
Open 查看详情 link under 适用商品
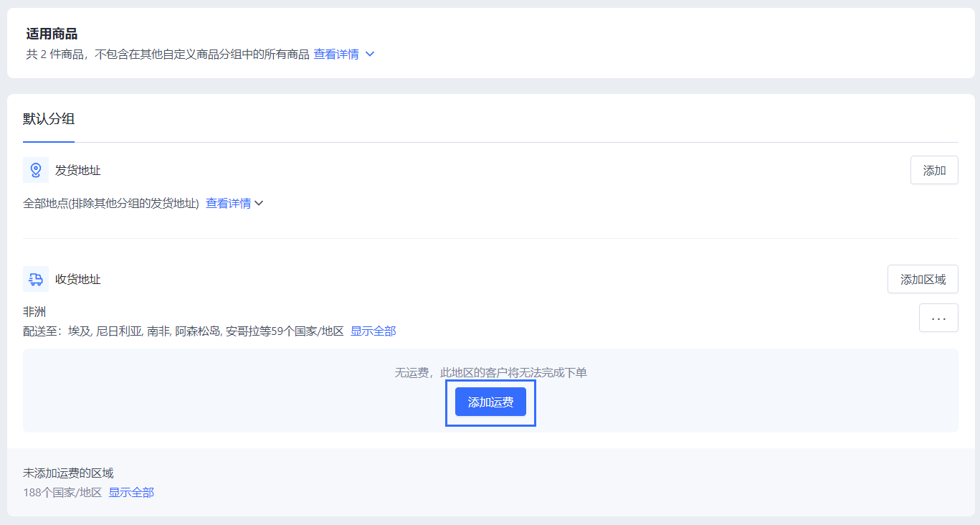point(336,55)
